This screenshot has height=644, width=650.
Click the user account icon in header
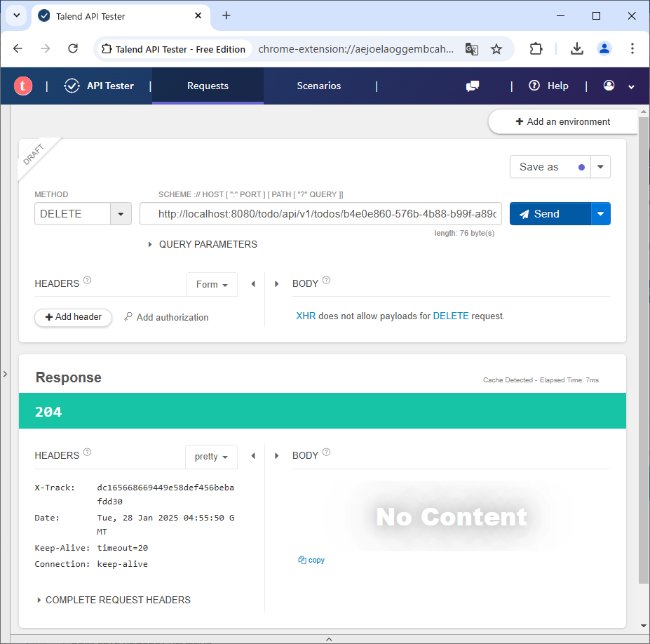609,86
